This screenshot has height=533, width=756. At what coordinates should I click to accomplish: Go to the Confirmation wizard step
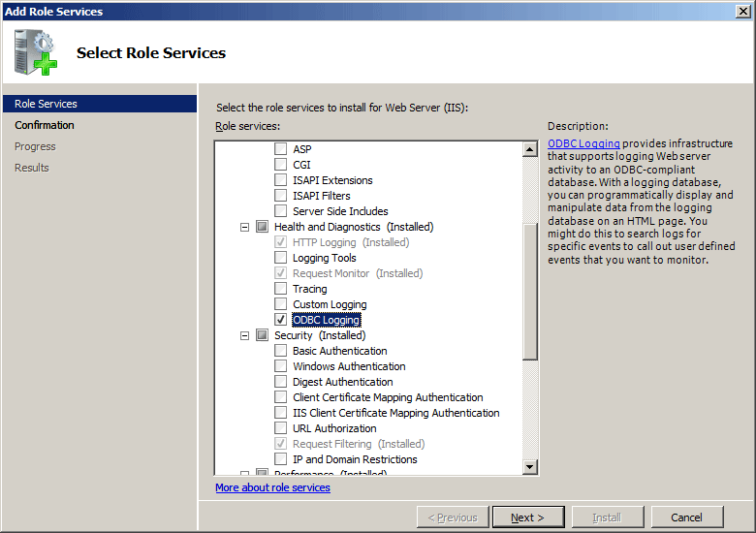click(45, 125)
